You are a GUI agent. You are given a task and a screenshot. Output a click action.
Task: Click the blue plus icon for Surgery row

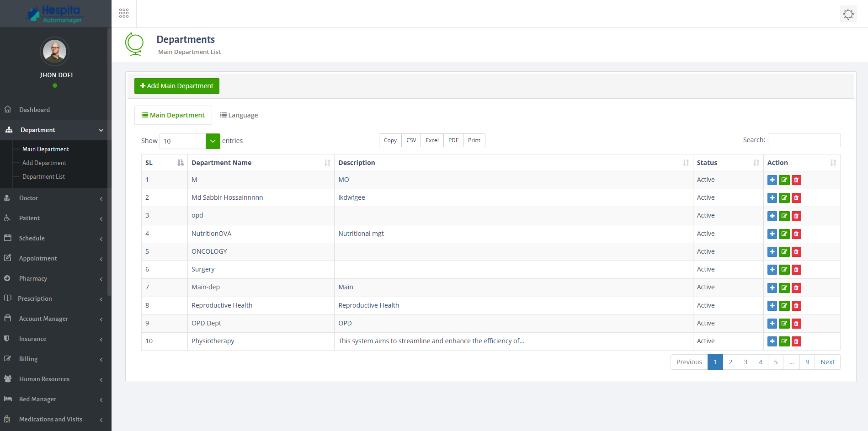tap(772, 270)
